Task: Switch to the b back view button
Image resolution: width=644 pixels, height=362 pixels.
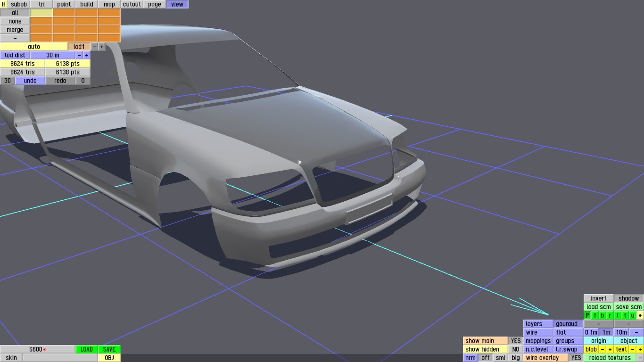Action: [603, 315]
